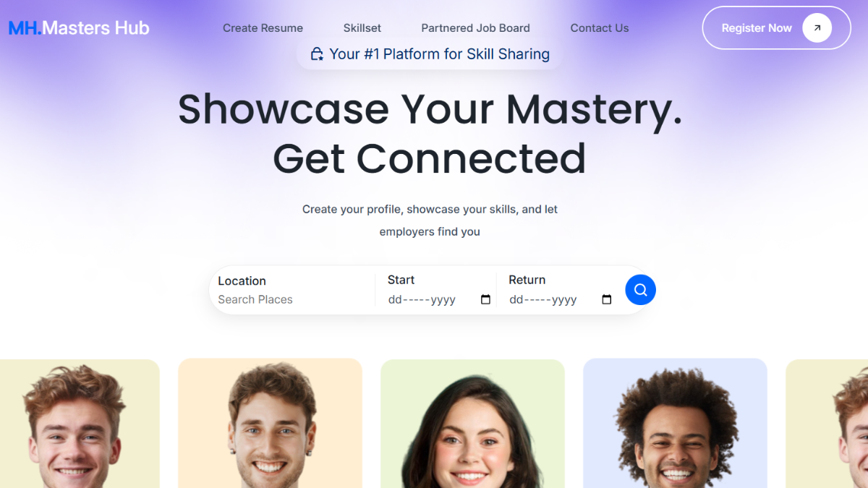Select the leftmost red-haired man's card
The image size is (868, 488).
coord(80,424)
